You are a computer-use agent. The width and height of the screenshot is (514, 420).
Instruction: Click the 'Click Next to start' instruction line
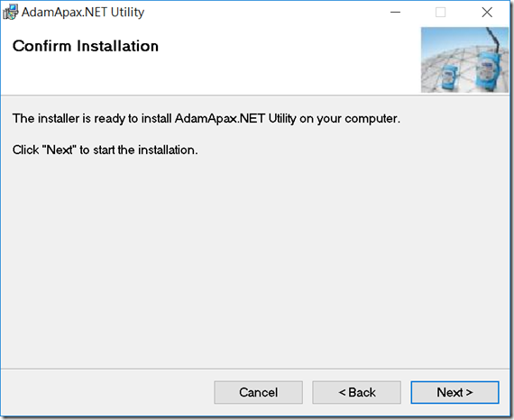106,150
